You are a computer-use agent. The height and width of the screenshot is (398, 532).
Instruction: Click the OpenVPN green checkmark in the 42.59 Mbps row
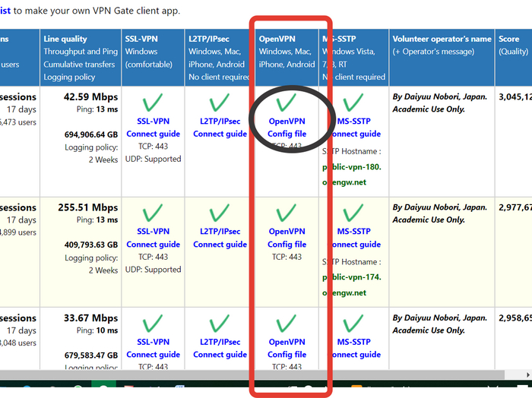pyautogui.click(x=287, y=103)
